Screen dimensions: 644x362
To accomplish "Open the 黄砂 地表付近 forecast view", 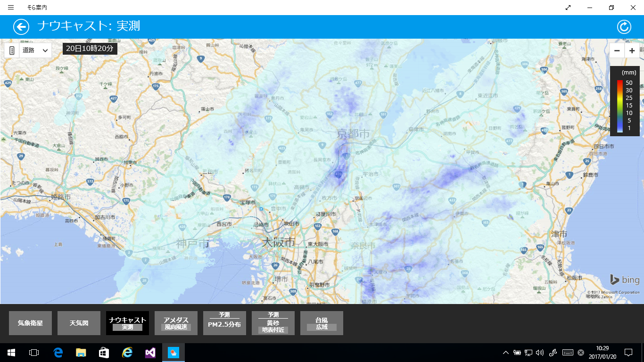I will coord(273,323).
